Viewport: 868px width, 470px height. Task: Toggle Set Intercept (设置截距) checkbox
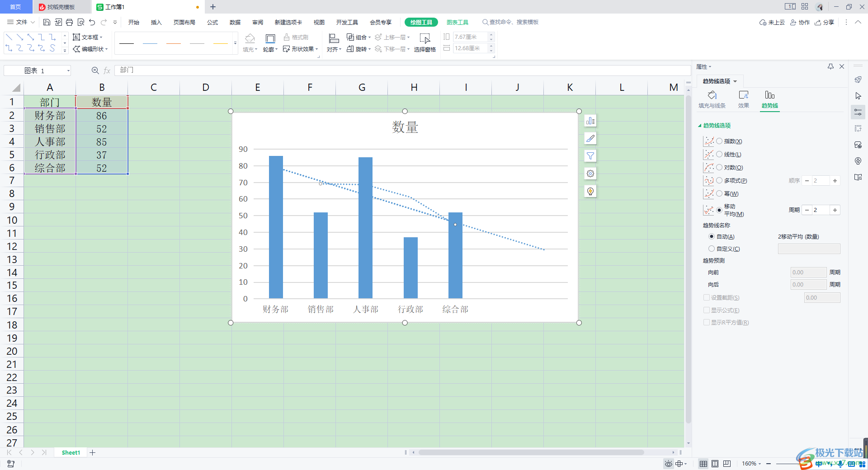pos(707,298)
